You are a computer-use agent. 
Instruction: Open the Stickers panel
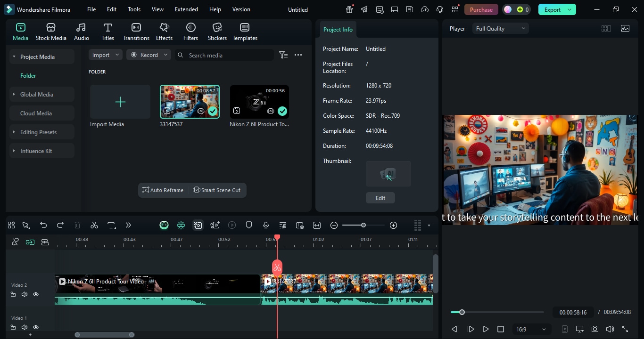pos(217,32)
